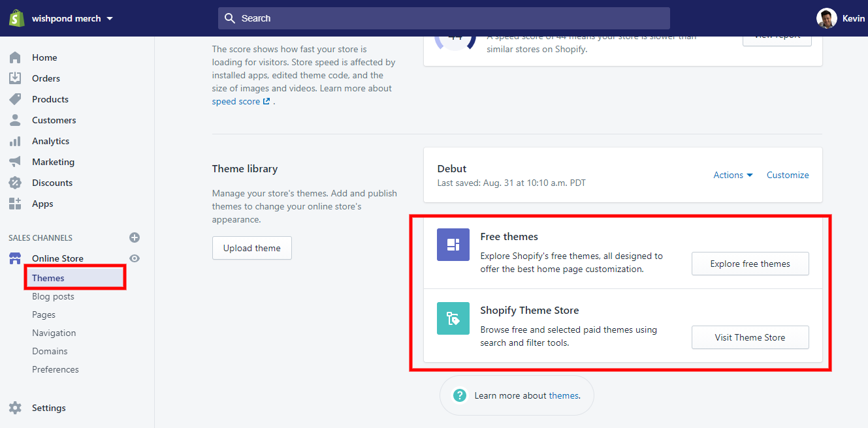Click the Explore free themes button
The image size is (868, 428).
click(750, 264)
